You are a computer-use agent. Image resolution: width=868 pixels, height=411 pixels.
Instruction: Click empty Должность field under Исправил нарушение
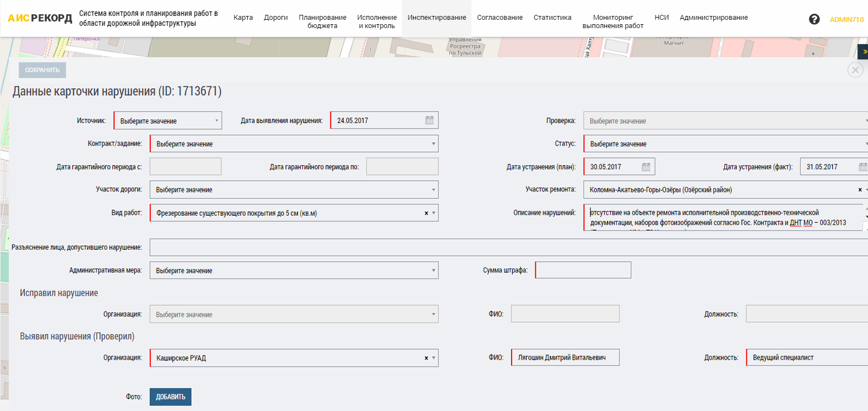[x=807, y=314]
